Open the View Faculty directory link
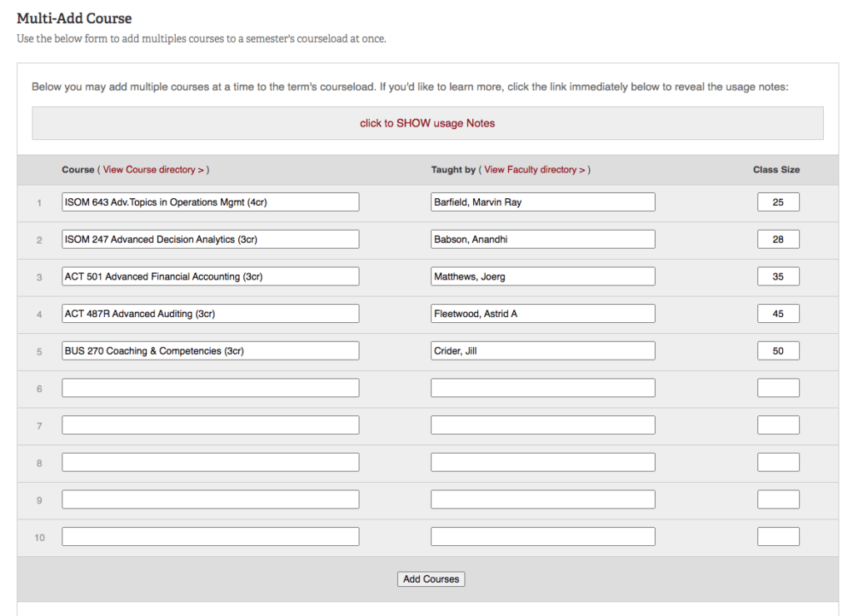This screenshot has height=616, width=853. pyautogui.click(x=535, y=170)
